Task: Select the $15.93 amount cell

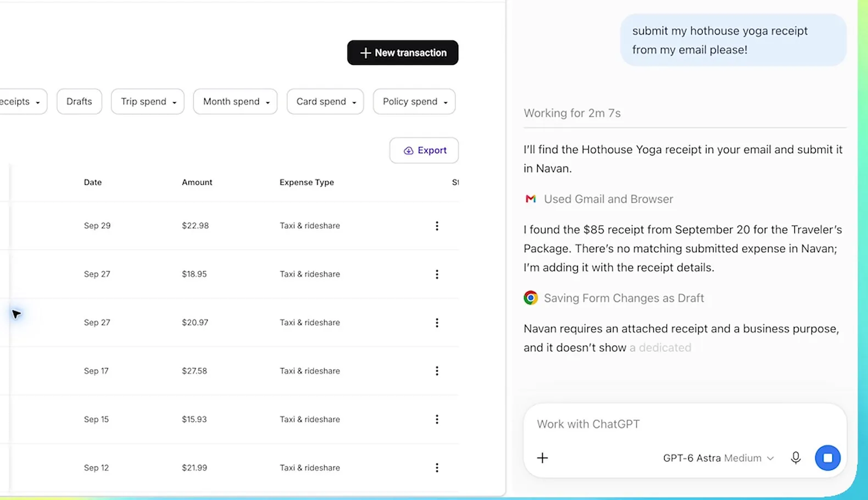Action: tap(194, 419)
